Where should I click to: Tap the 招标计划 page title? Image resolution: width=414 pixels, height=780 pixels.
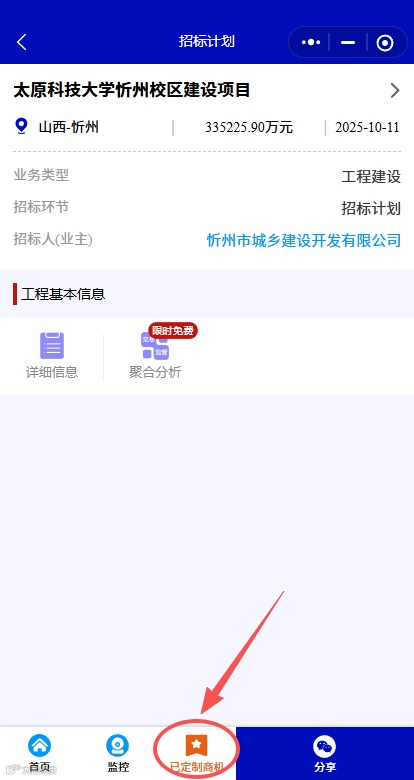207,41
